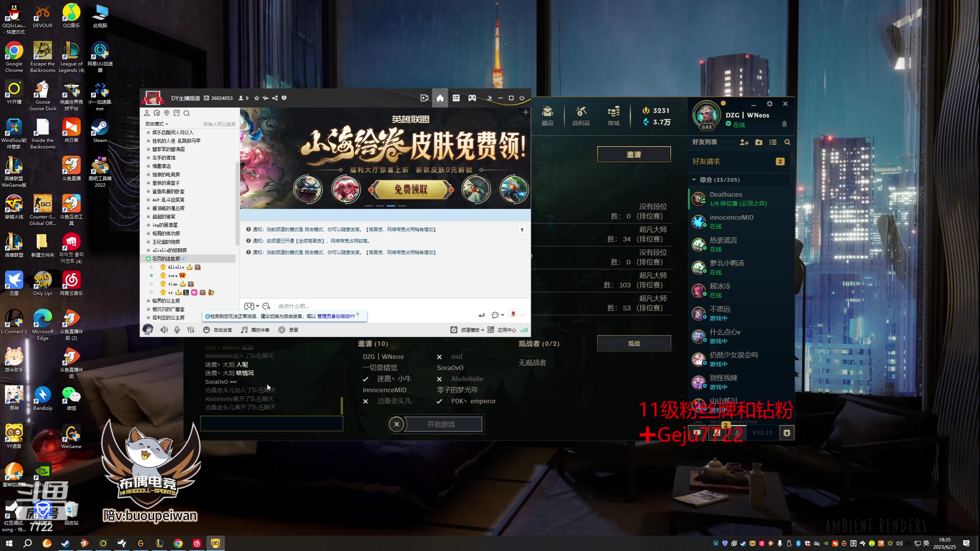This screenshot has height=551, width=980.
Task: Open the YY audio mixer sliders icon
Action: point(191,330)
